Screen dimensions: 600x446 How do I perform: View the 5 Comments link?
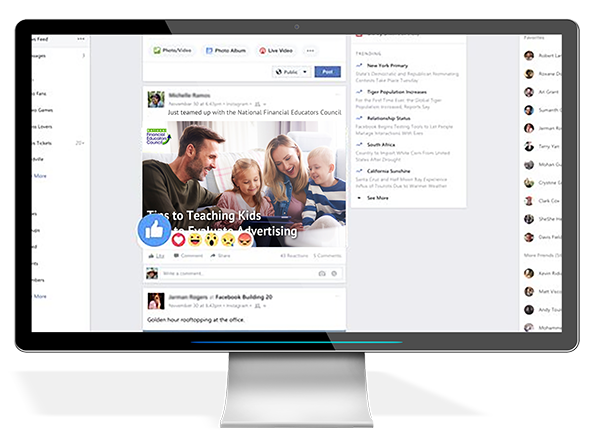(x=327, y=256)
